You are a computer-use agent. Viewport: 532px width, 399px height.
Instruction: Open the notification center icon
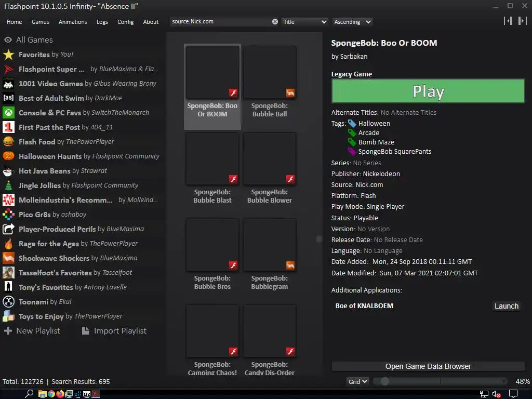coord(513,394)
